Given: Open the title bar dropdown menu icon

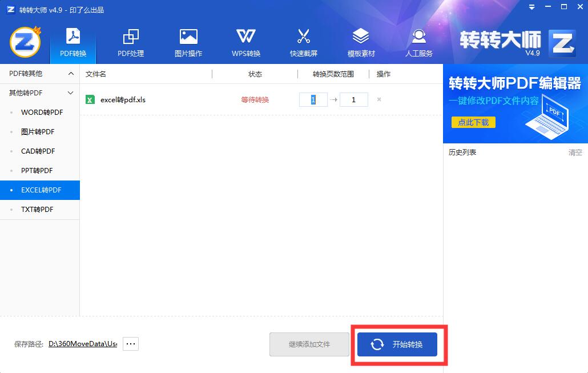Looking at the screenshot, I should [x=531, y=7].
